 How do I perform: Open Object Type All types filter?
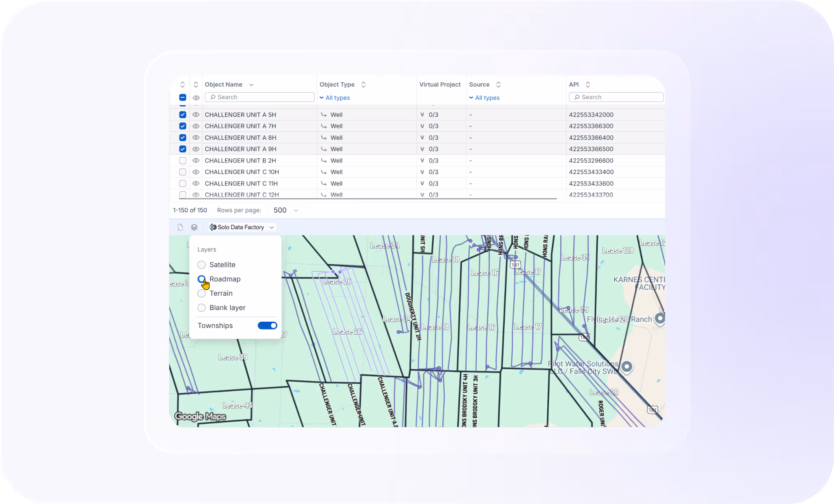[335, 98]
